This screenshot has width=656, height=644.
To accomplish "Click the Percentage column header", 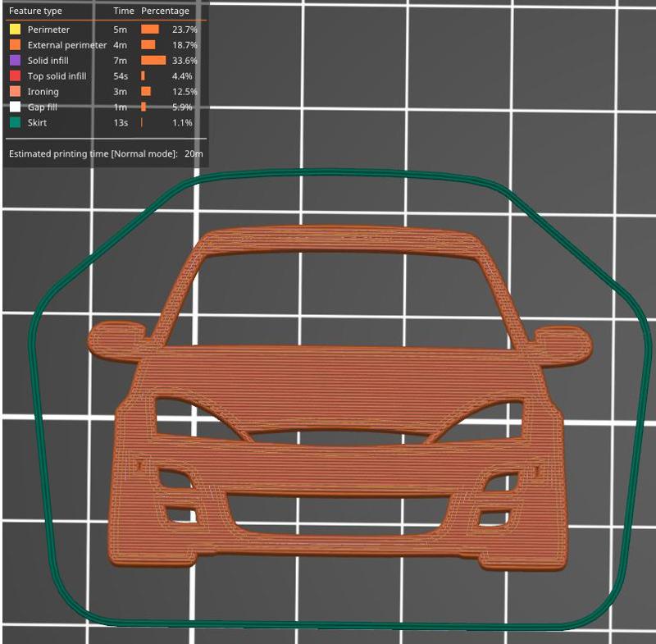I will [x=164, y=11].
